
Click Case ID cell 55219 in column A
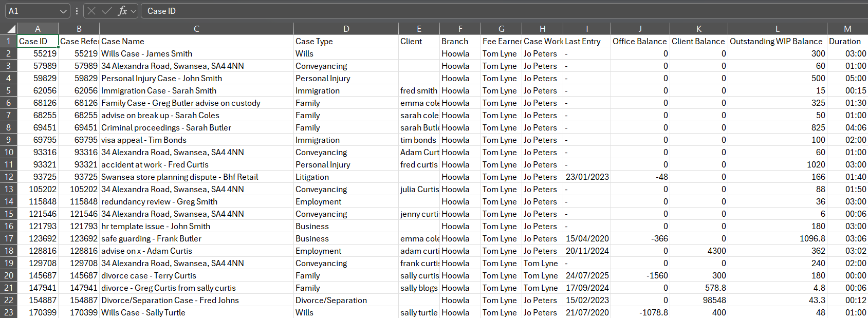click(x=38, y=53)
